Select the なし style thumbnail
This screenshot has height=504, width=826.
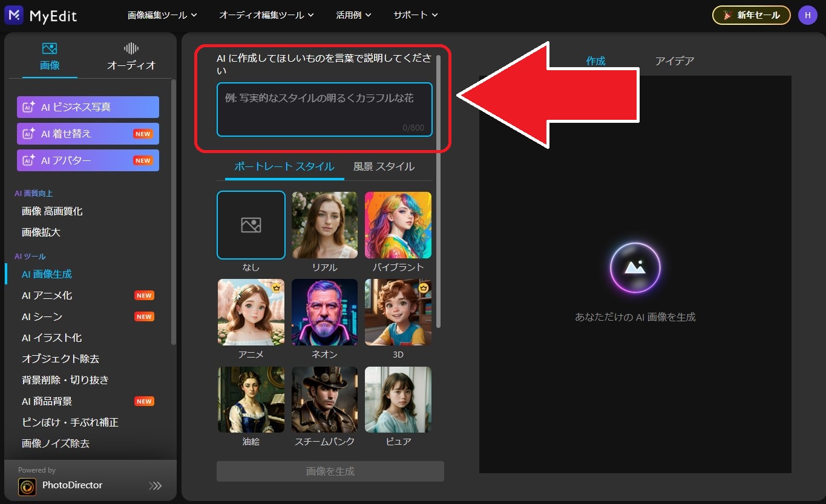click(x=251, y=225)
